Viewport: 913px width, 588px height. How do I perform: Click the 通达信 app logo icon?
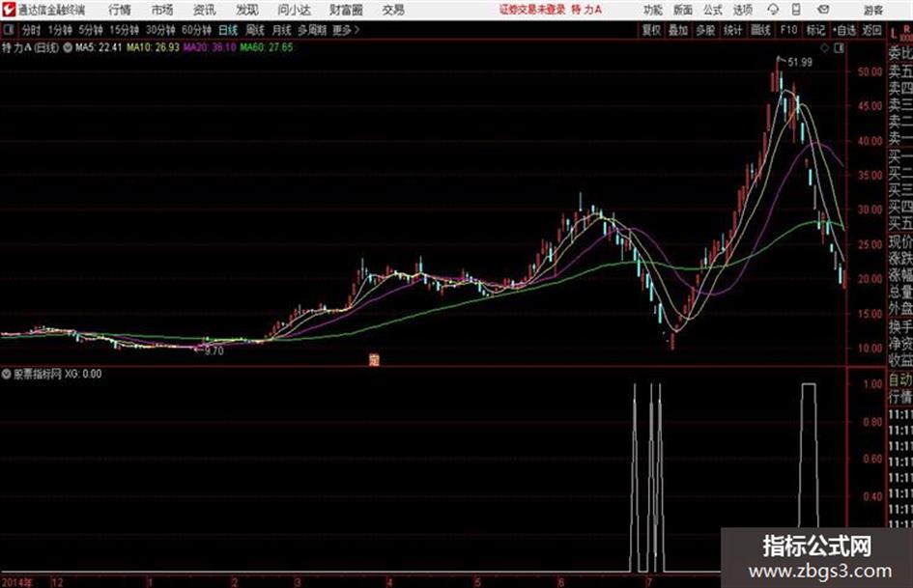(x=9, y=10)
